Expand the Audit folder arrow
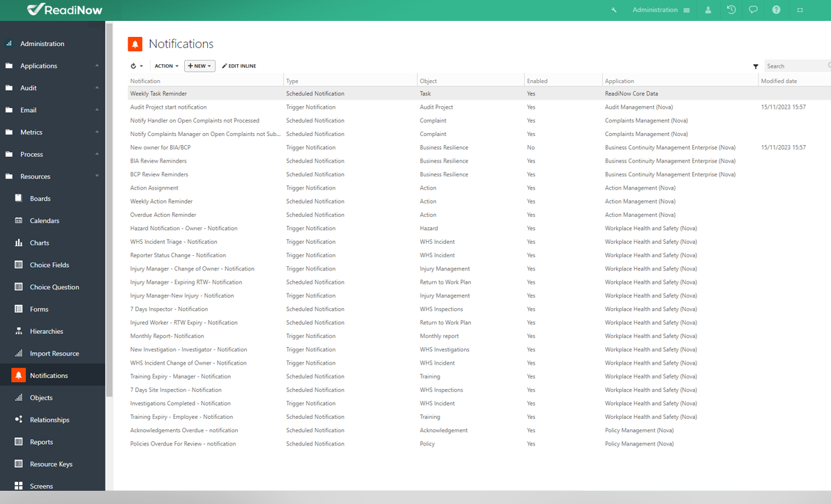 [x=97, y=88]
